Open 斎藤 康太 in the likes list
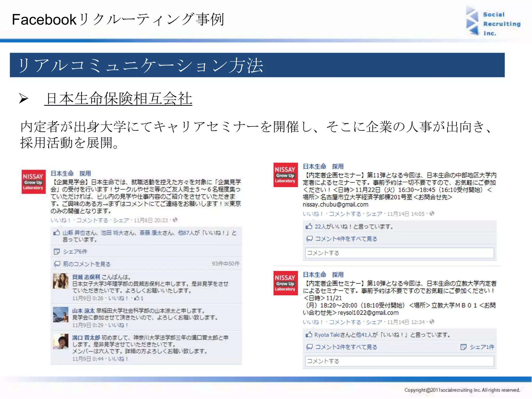Viewport: 532px width, 399px height. click(151, 233)
